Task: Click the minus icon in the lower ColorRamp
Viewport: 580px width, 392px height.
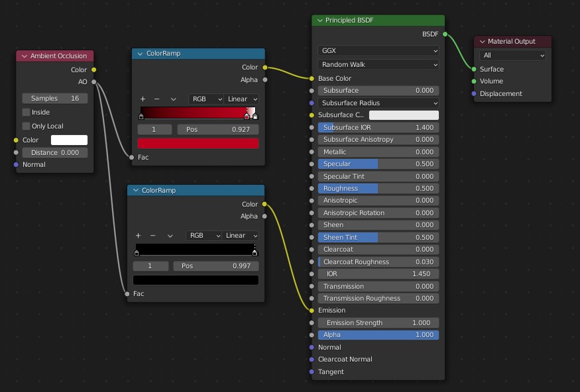Action: click(152, 236)
